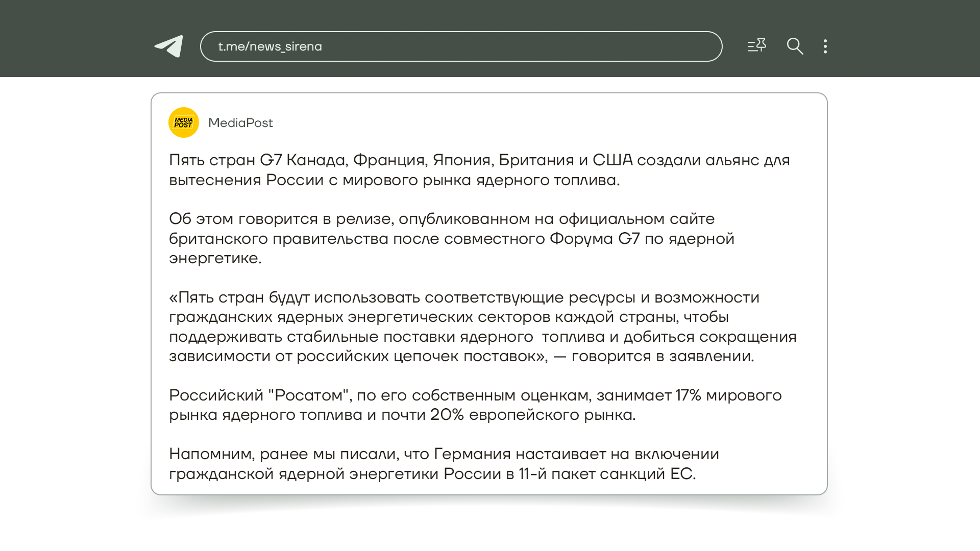Click the yellow MediaPost channel avatar
The image size is (980, 551).
tap(184, 122)
